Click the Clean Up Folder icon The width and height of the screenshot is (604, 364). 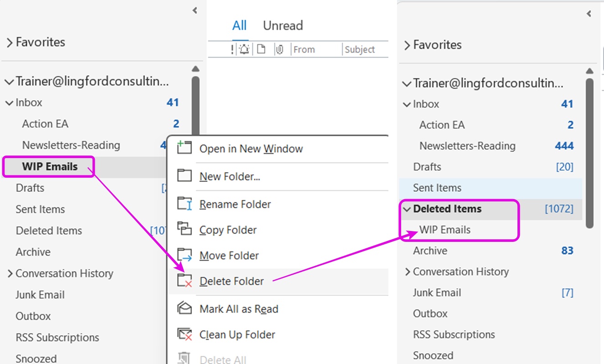coord(184,334)
